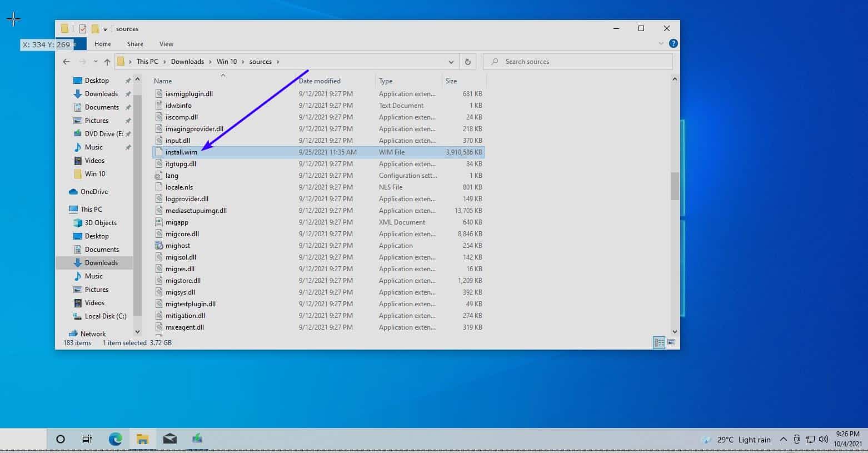Click the mxeagent.dll file icon
This screenshot has height=453, width=868.
tap(159, 327)
